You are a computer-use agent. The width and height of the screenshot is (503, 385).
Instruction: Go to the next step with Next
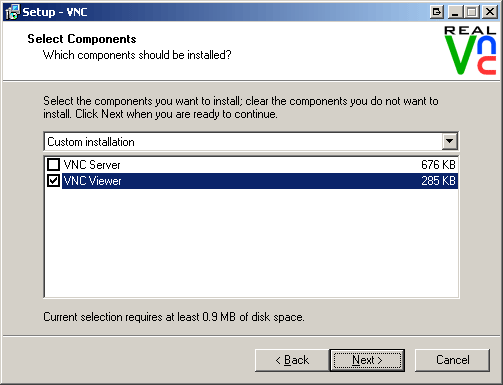367,360
